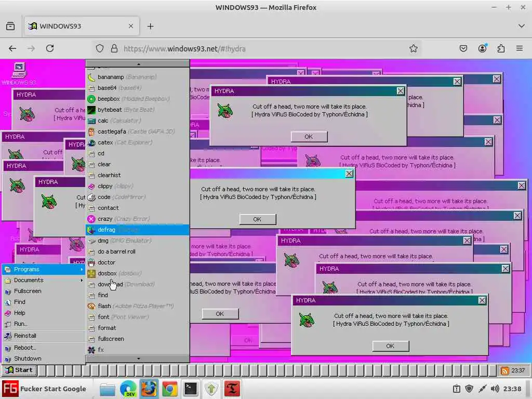Launch crazy error program
Screen dimensions: 532x399
tap(137, 219)
